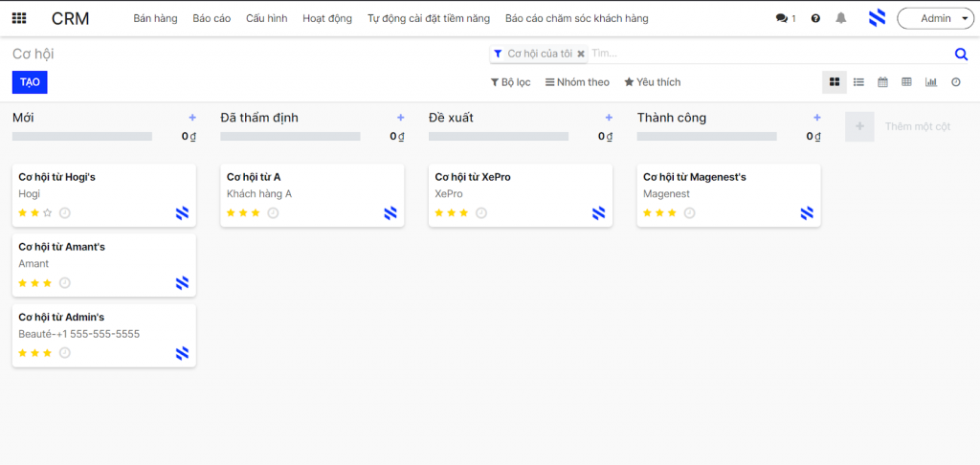The width and height of the screenshot is (980, 465).
Task: Click the search magnifier icon
Action: coord(961,55)
